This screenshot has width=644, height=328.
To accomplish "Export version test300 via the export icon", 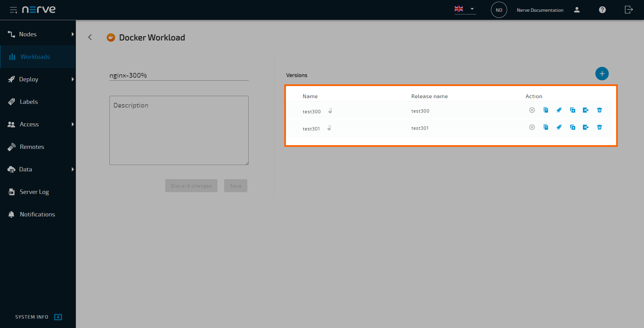I will pyautogui.click(x=586, y=110).
